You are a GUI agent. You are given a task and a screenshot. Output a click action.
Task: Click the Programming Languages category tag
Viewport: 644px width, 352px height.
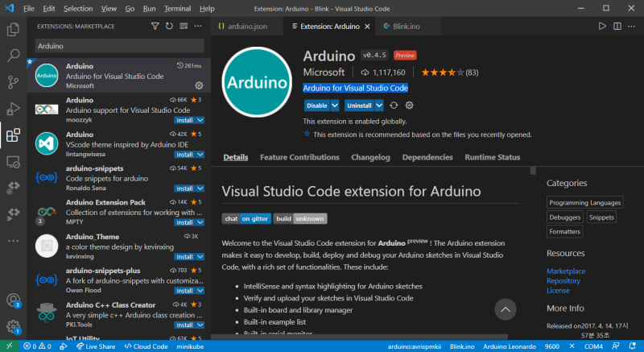[585, 202]
